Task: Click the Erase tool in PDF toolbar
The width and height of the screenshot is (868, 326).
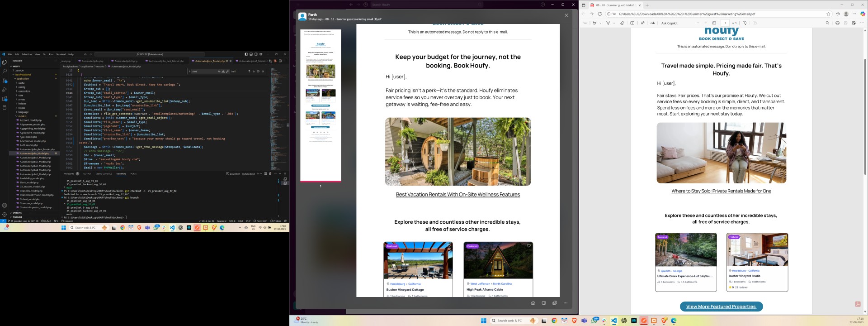Action: pos(622,23)
